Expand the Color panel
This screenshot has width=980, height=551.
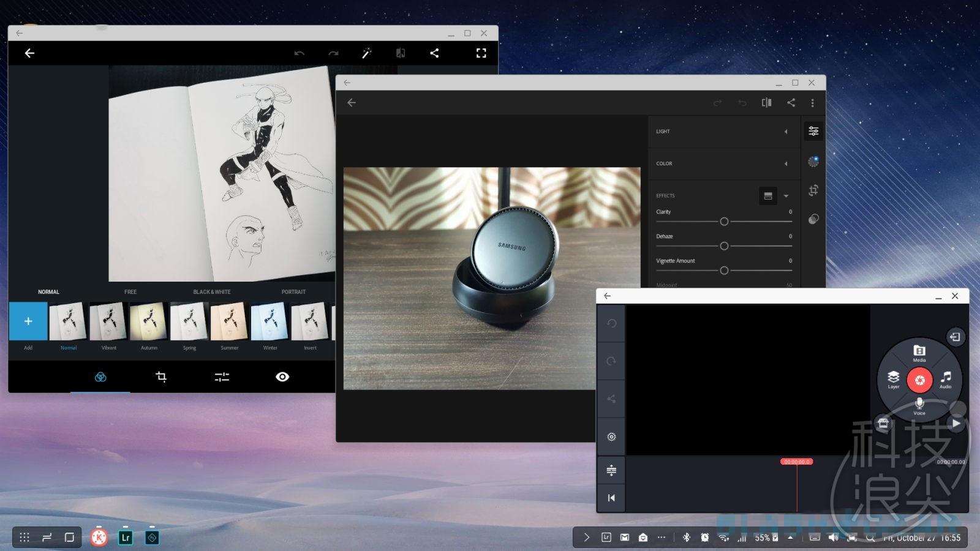pyautogui.click(x=786, y=163)
